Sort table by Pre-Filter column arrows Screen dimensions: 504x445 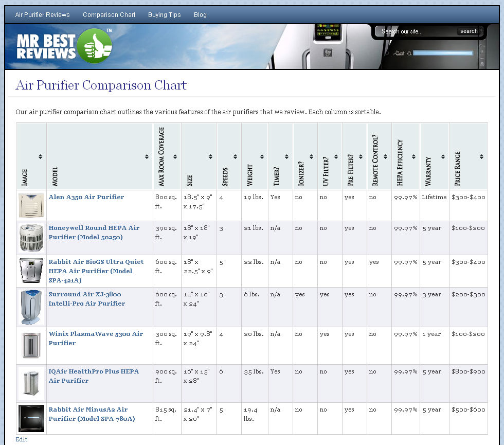click(x=361, y=156)
